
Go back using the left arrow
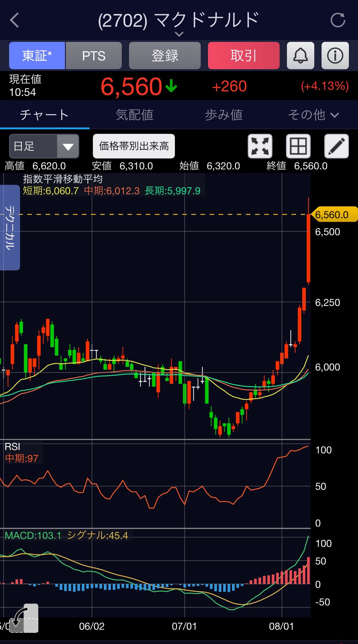(14, 20)
